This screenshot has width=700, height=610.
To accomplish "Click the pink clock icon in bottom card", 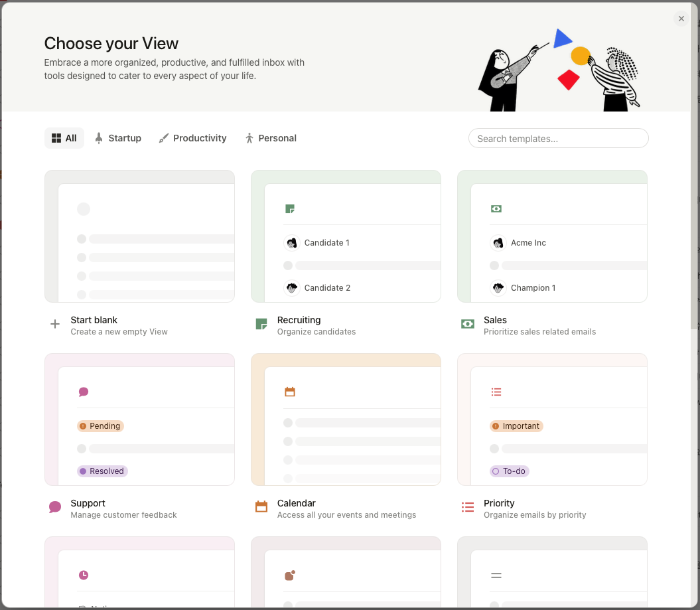I will (84, 575).
